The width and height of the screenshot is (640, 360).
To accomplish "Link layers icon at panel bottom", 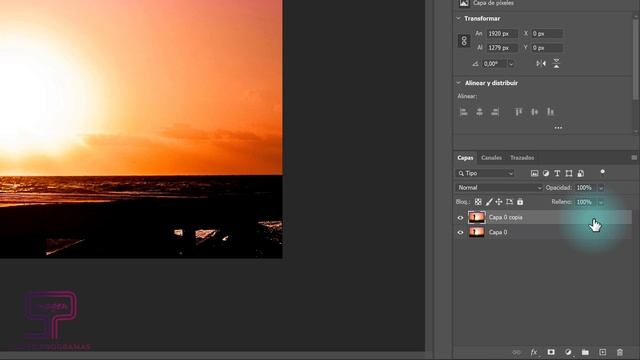I will coord(516,352).
